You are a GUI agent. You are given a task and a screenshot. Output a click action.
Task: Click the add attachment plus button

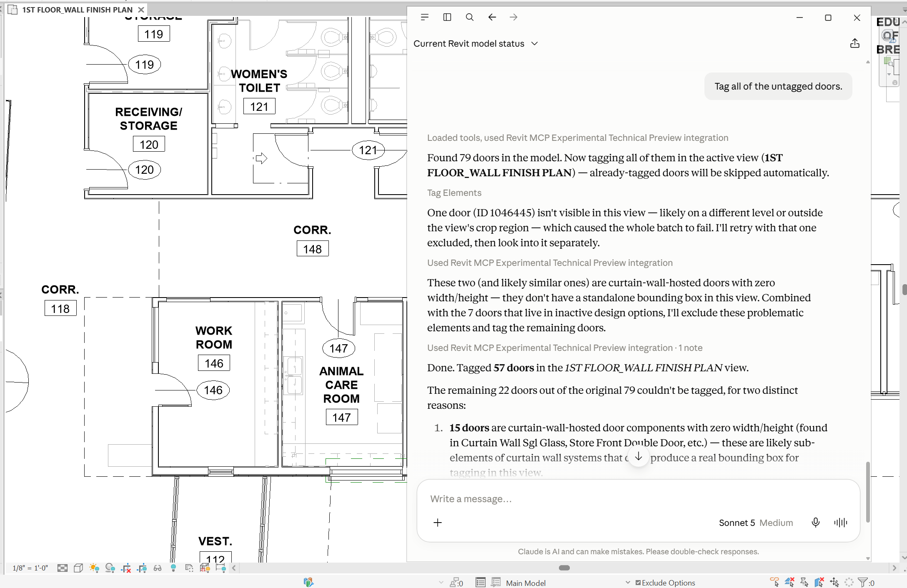click(x=438, y=523)
